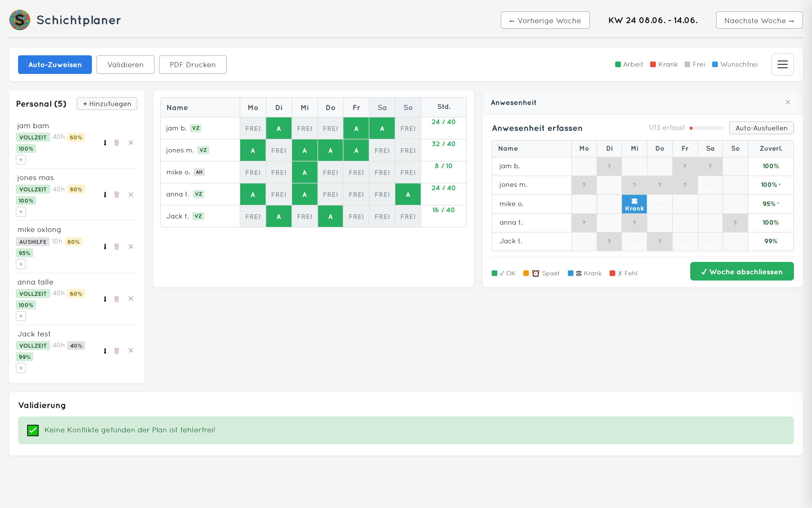Click mike o. Krank attendance cell
This screenshot has width=812, height=508.
pyautogui.click(x=634, y=204)
